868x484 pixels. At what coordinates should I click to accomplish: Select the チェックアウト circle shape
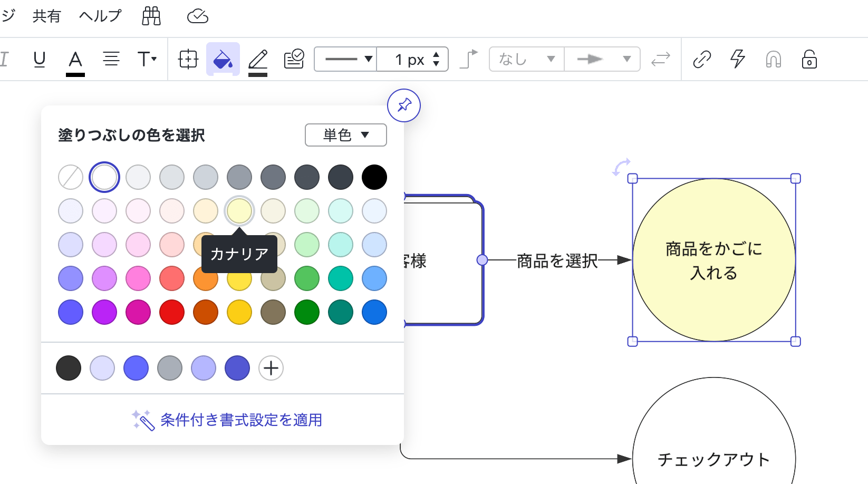(x=714, y=431)
